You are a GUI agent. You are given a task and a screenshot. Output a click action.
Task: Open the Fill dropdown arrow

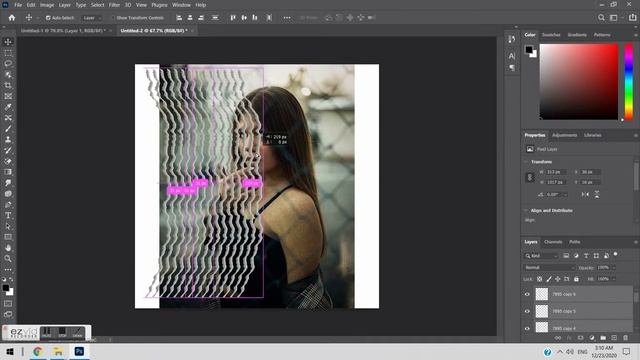click(x=614, y=279)
